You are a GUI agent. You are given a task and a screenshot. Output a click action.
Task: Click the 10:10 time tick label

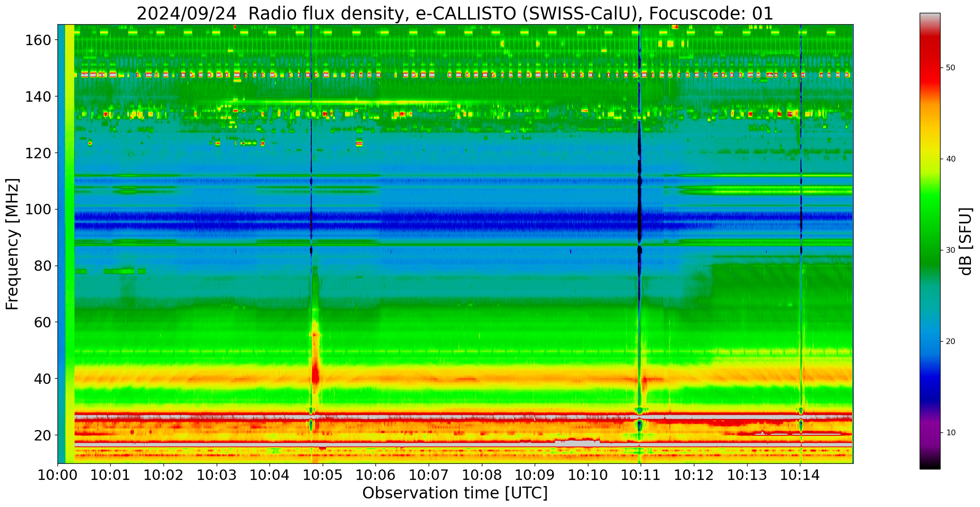point(588,475)
